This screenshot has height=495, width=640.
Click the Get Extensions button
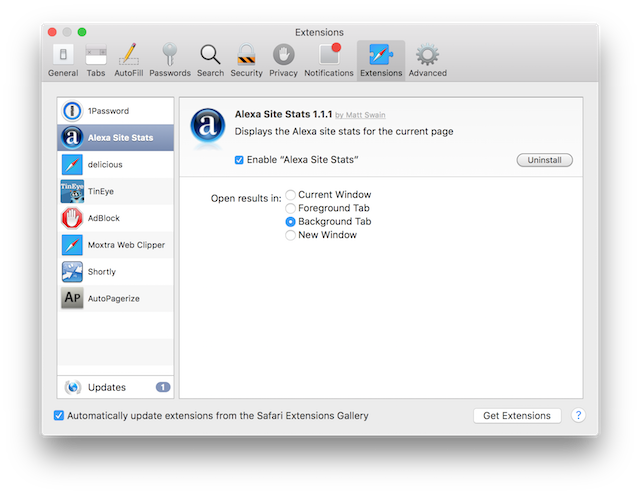pos(516,416)
